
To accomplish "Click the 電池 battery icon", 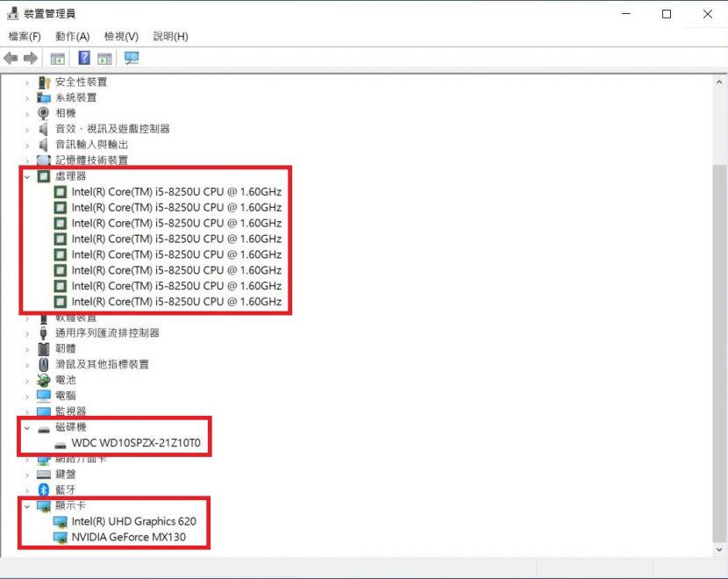I will tap(44, 380).
